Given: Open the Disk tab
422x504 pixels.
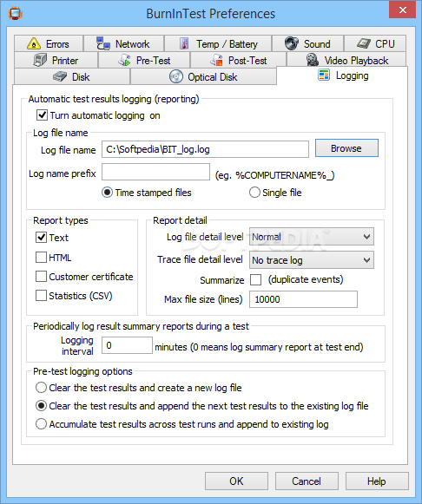Looking at the screenshot, I should 72,77.
